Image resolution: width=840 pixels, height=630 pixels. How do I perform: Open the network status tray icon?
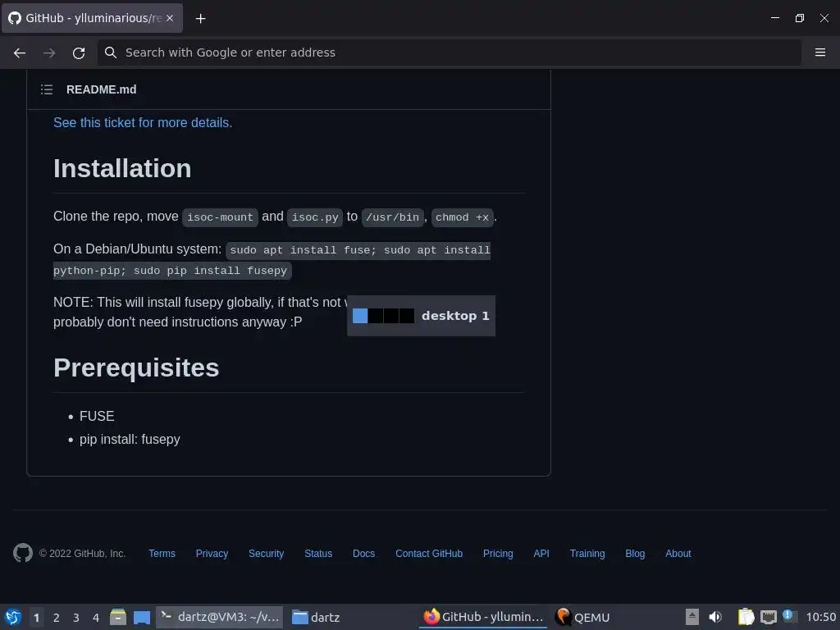pyautogui.click(x=768, y=617)
